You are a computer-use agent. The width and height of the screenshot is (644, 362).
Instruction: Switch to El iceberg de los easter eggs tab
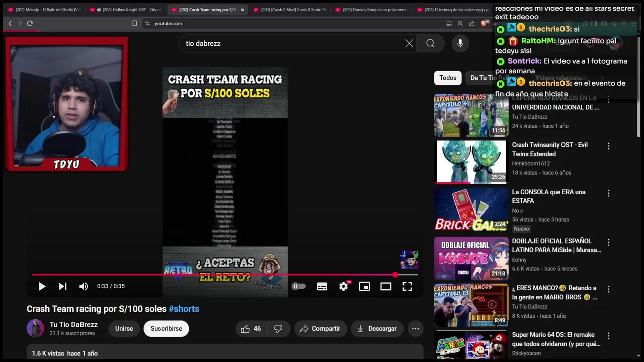coord(453,10)
